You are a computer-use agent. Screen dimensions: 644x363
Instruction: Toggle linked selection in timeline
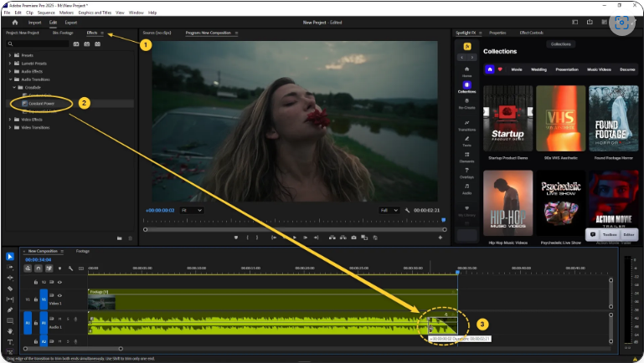click(x=49, y=268)
